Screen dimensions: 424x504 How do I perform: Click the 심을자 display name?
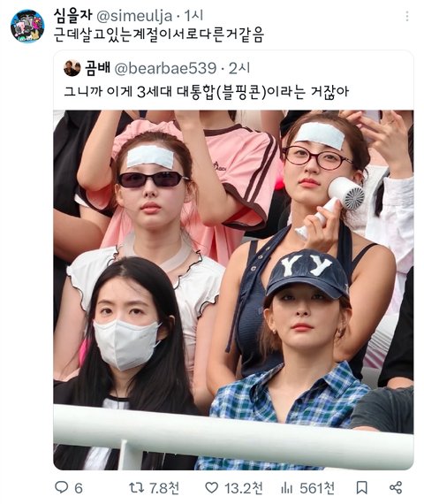(73, 15)
